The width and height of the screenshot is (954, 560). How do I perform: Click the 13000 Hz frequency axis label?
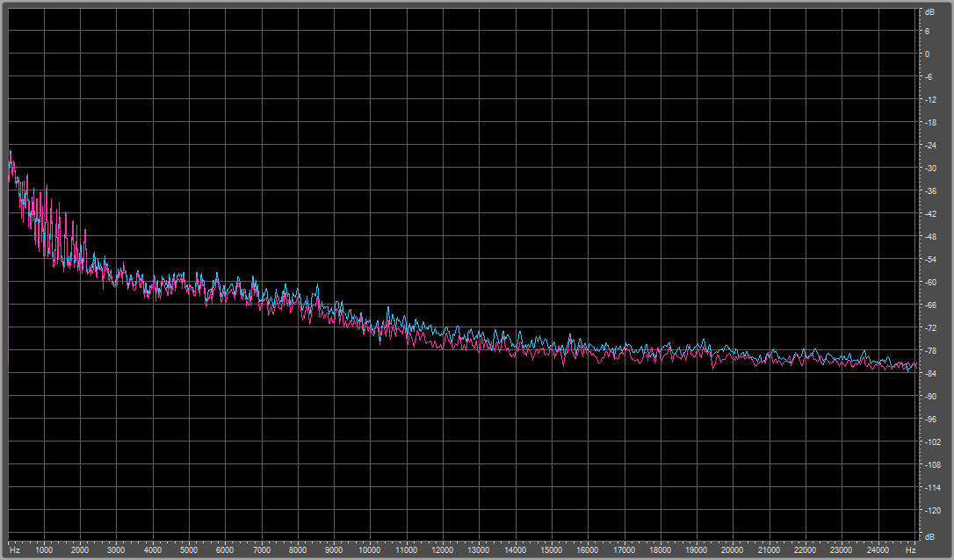479,549
